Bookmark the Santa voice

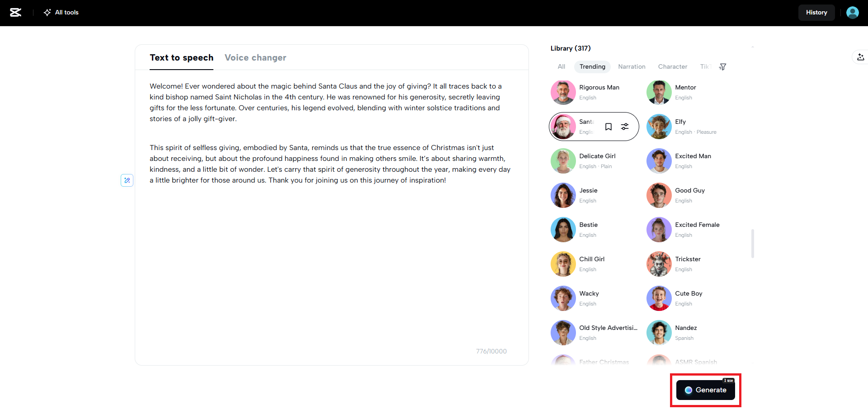coord(609,127)
